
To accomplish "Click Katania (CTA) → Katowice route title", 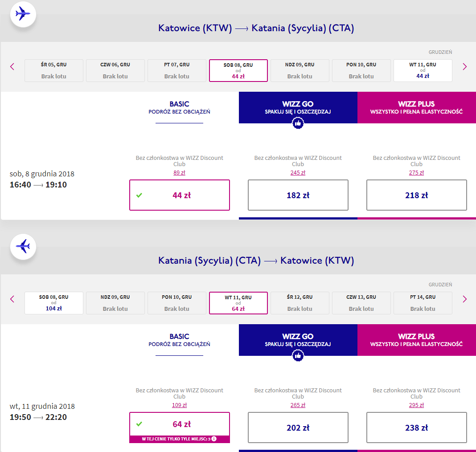I will [x=256, y=260].
